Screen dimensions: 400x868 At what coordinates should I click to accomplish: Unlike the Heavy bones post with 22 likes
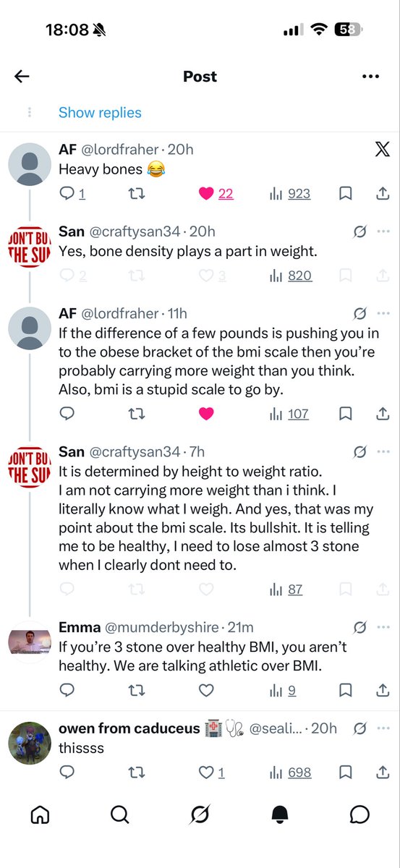pyautogui.click(x=206, y=193)
